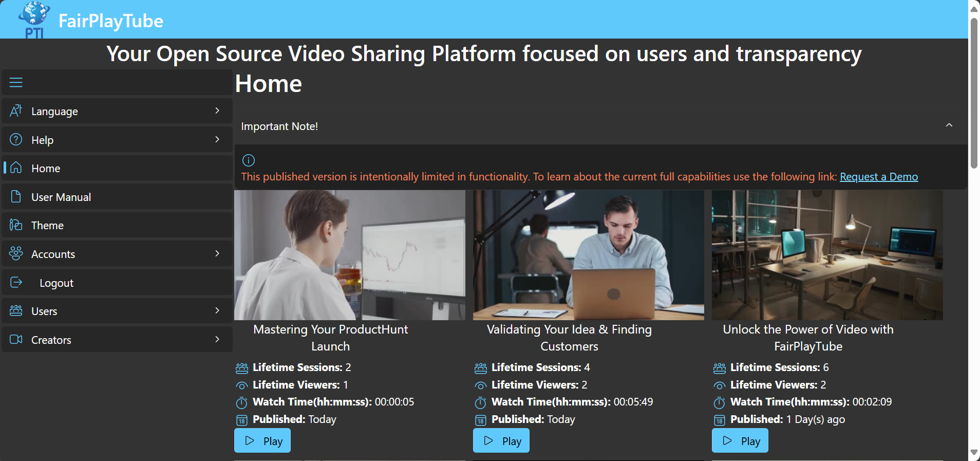
Task: Click Lifetime Viewers eye icon for Validating Your Idea
Action: click(481, 385)
